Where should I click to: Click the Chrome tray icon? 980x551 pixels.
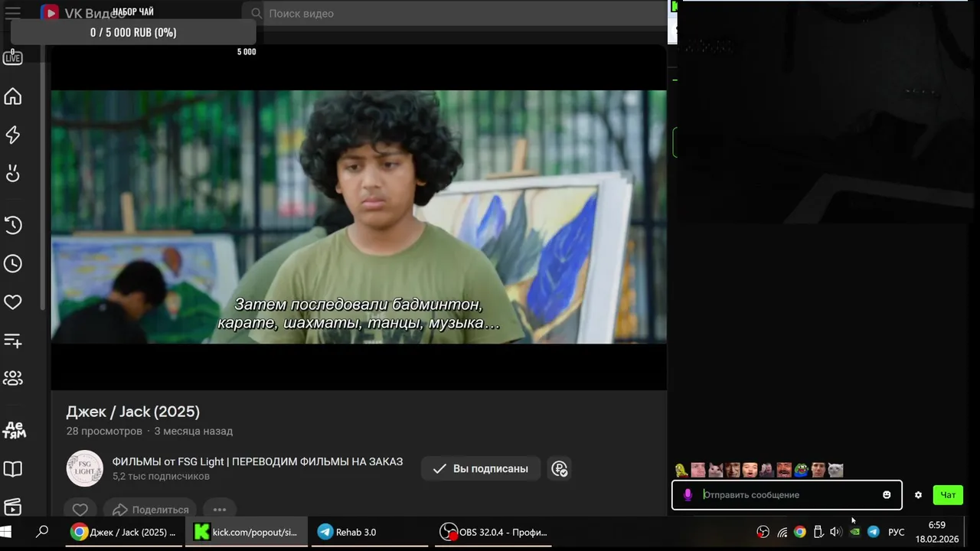tap(799, 532)
